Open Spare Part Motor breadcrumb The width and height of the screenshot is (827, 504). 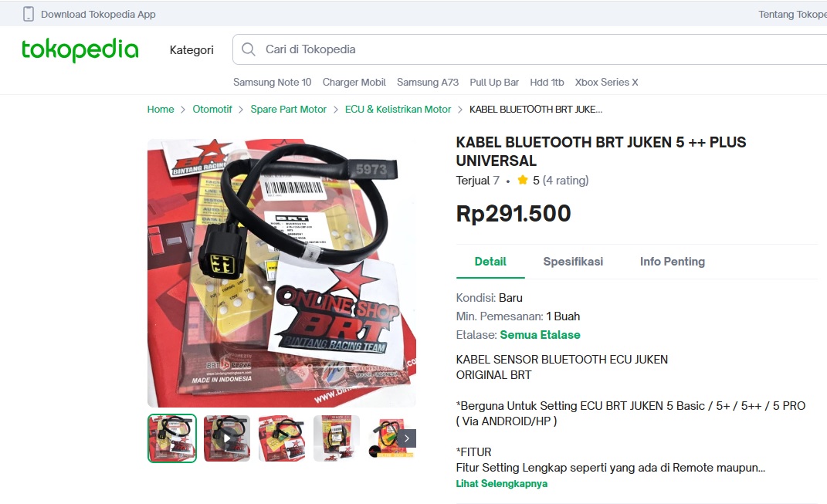coord(289,109)
